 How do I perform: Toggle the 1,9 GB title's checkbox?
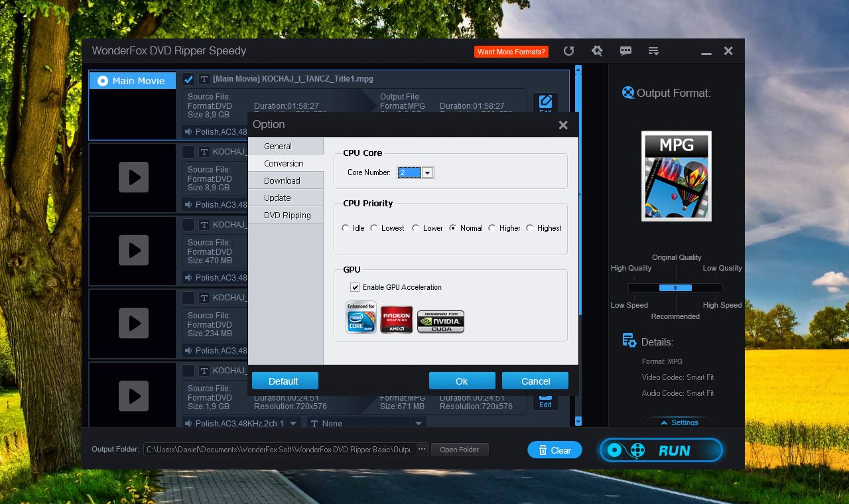(x=188, y=371)
